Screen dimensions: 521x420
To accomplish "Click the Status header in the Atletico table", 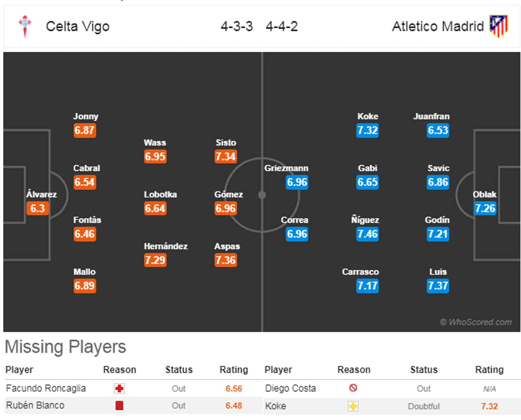I will tap(424, 370).
